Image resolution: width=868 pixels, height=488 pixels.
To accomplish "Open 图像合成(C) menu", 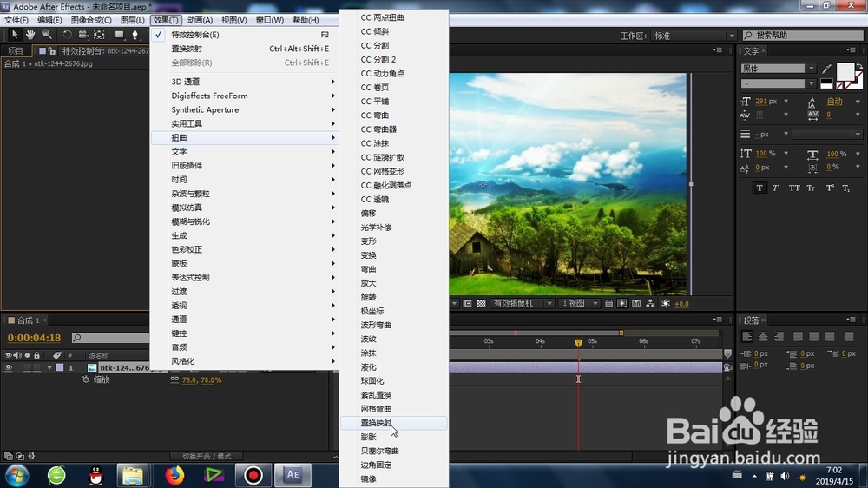I will point(91,20).
